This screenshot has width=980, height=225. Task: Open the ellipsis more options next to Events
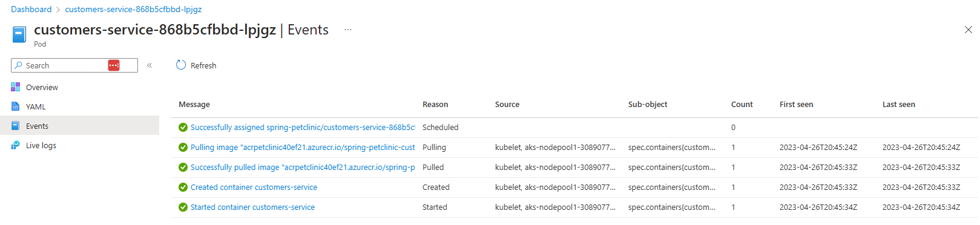click(348, 30)
